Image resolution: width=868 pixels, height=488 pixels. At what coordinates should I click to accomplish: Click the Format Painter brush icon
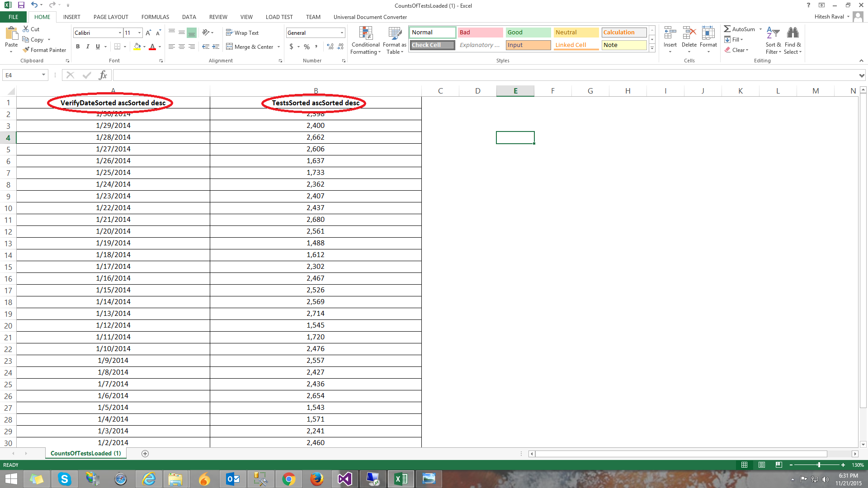26,50
